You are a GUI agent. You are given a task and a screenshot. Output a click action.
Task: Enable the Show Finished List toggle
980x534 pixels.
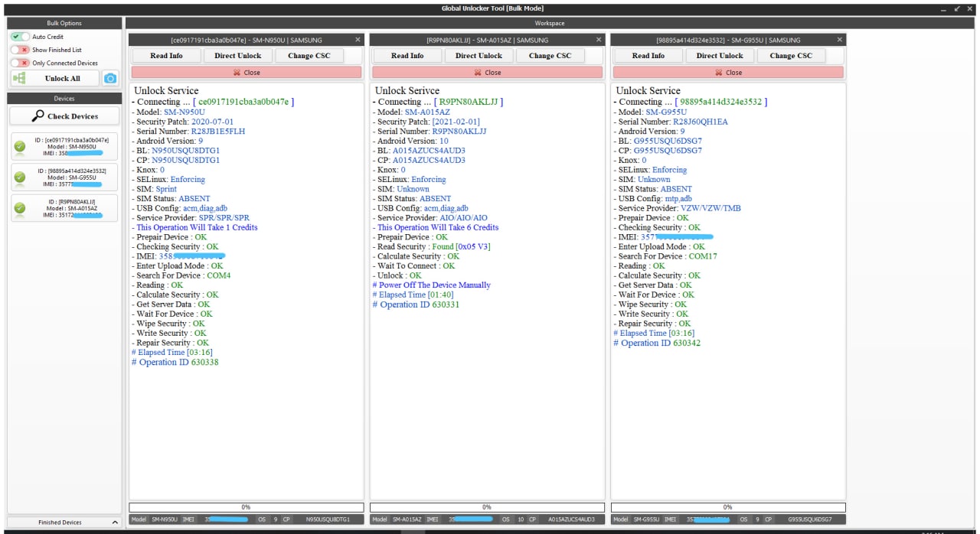(20, 50)
